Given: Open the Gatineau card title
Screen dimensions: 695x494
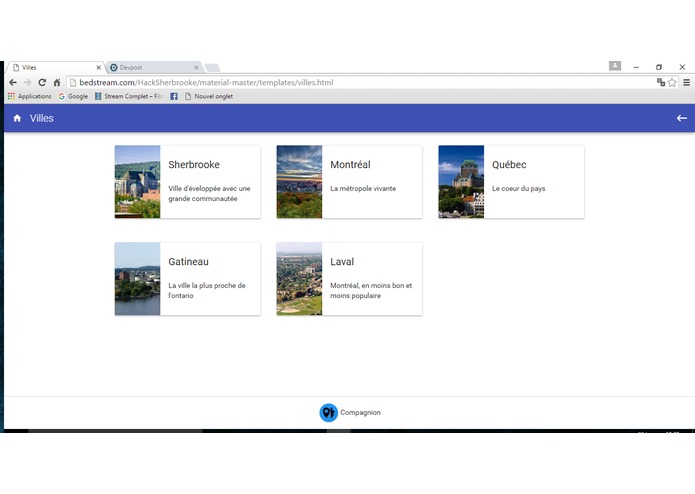Looking at the screenshot, I should pyautogui.click(x=188, y=261).
